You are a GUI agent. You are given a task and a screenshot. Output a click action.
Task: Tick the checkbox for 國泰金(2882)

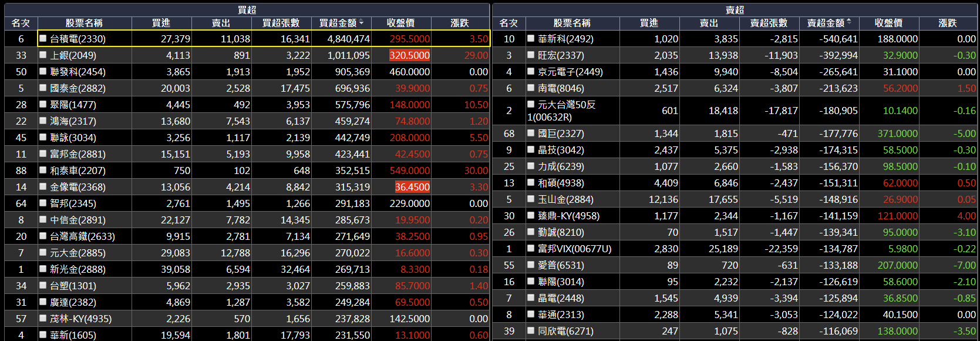pos(43,88)
